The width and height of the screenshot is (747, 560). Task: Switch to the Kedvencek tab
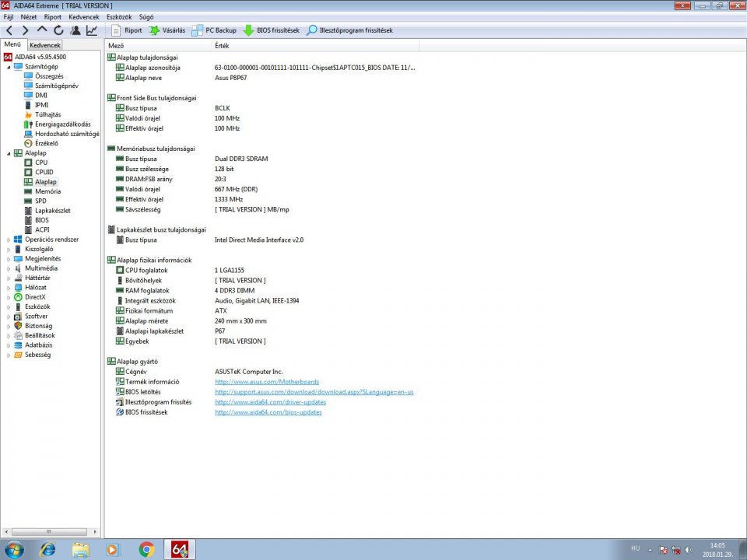pos(45,45)
